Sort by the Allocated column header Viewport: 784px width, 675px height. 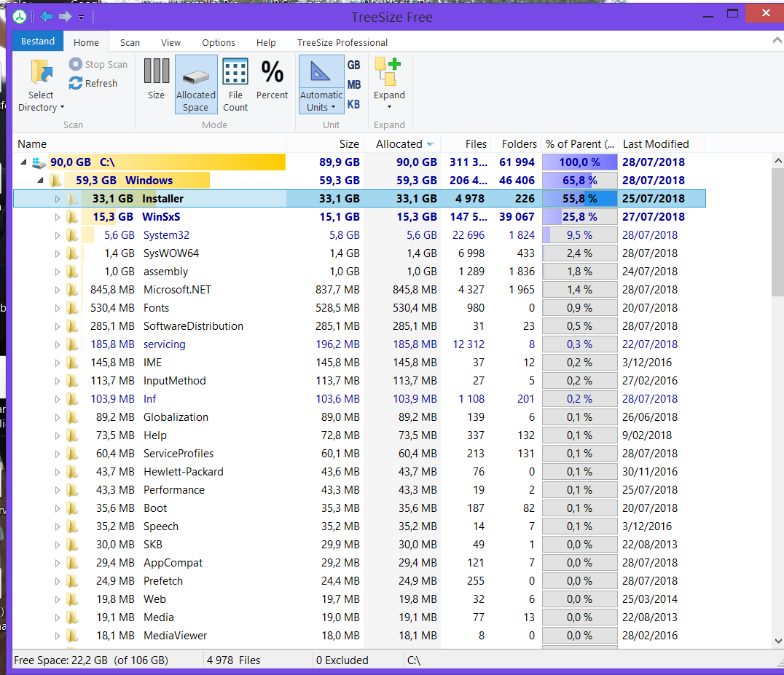(x=402, y=144)
